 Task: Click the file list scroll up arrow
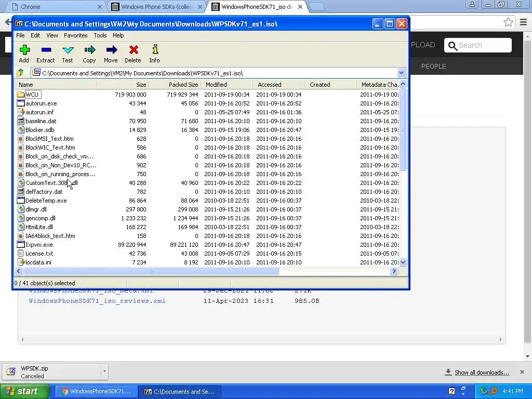(x=403, y=84)
